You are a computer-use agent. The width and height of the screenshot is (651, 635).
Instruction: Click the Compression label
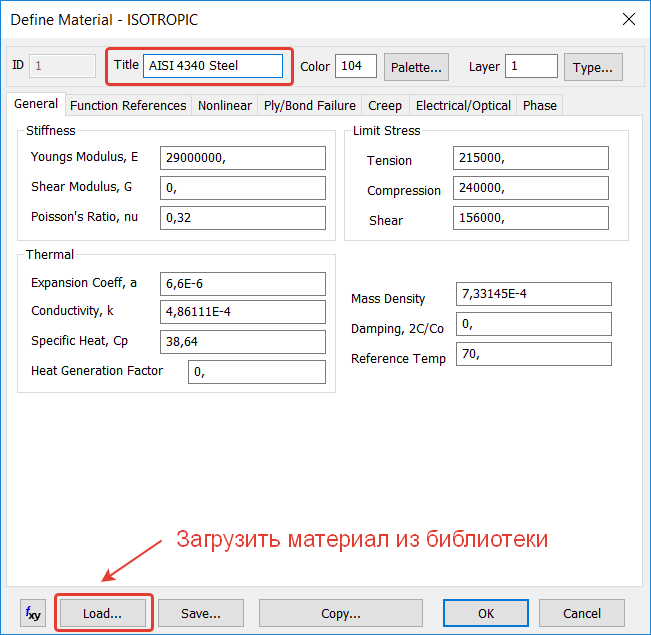point(404,191)
